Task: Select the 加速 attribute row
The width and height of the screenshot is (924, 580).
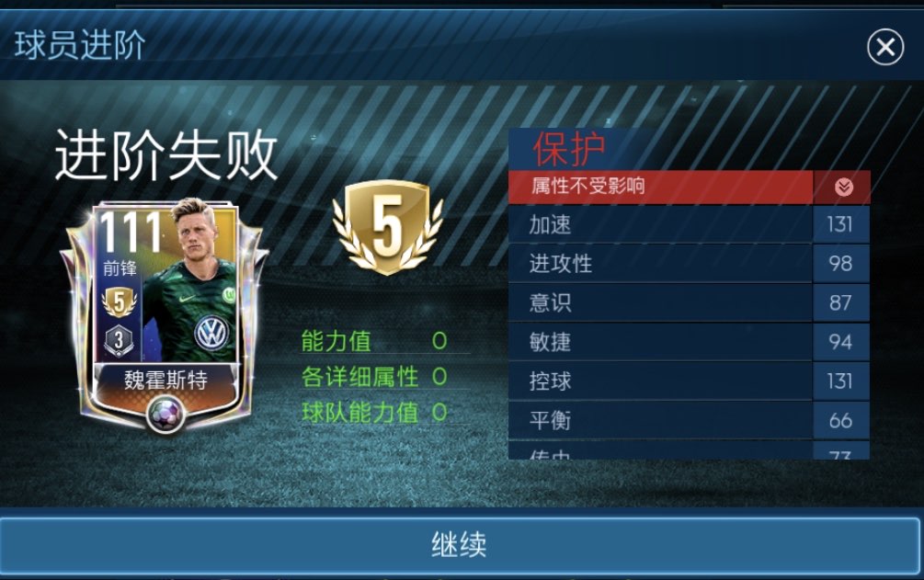Action: (x=689, y=224)
